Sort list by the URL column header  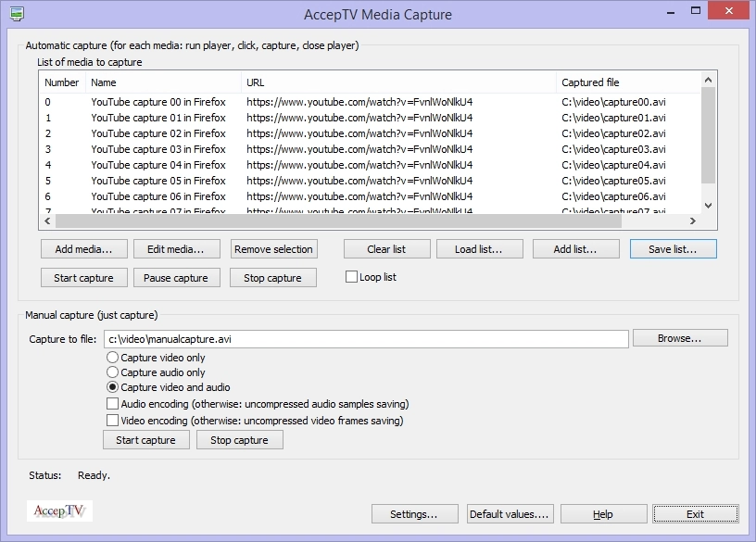[398, 82]
